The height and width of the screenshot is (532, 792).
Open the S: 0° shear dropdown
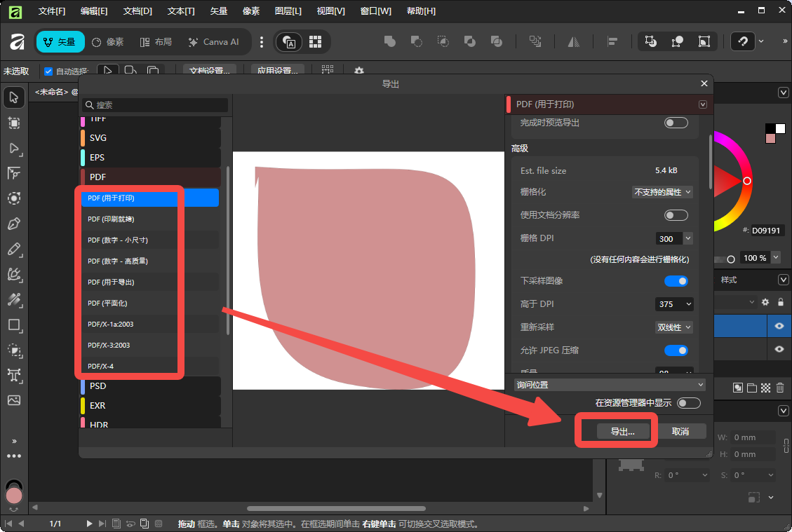[x=771, y=475]
